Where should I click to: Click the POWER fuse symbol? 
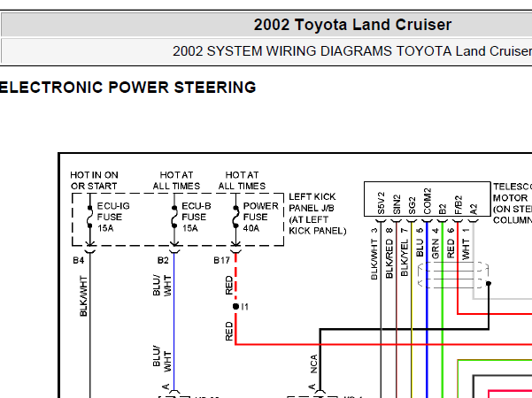(235, 217)
